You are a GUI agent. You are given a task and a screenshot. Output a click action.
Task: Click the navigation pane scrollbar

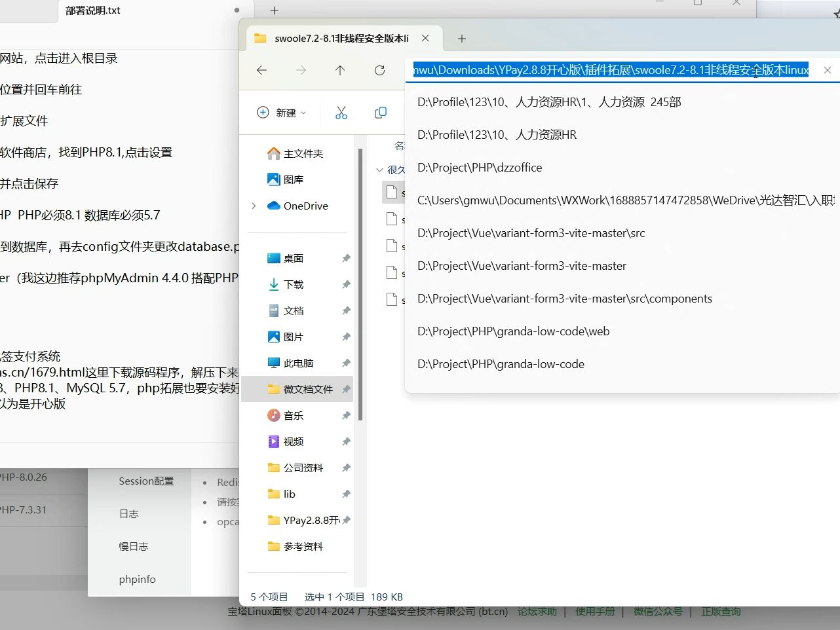pyautogui.click(x=360, y=284)
